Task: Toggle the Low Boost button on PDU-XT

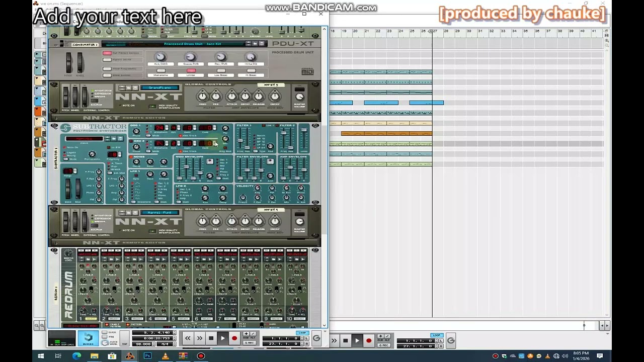Action: pyautogui.click(x=221, y=70)
